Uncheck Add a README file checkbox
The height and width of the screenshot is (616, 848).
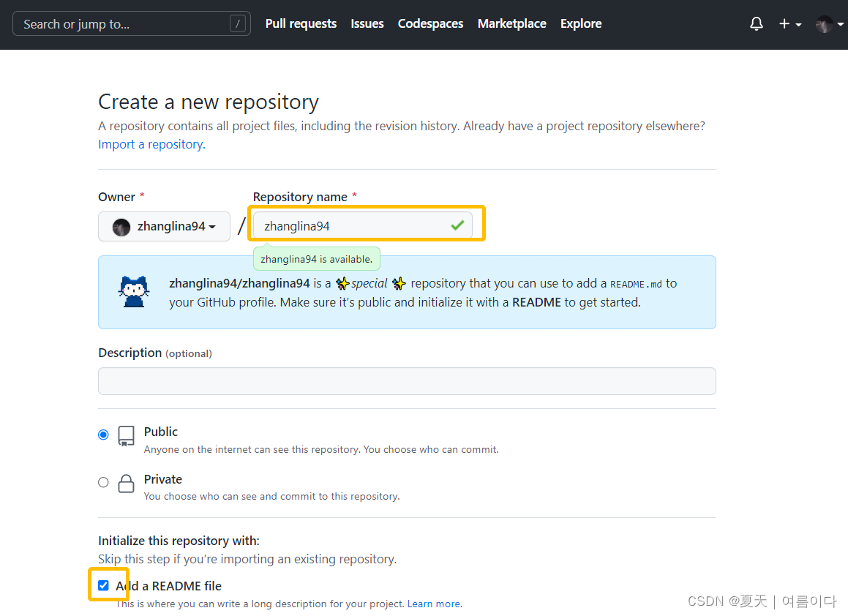click(x=103, y=585)
